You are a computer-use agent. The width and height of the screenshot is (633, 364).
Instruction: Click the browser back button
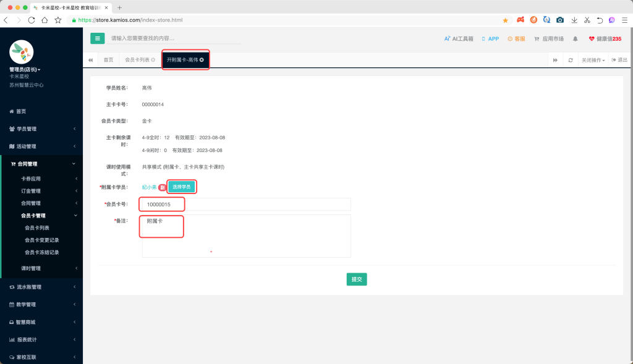6,20
